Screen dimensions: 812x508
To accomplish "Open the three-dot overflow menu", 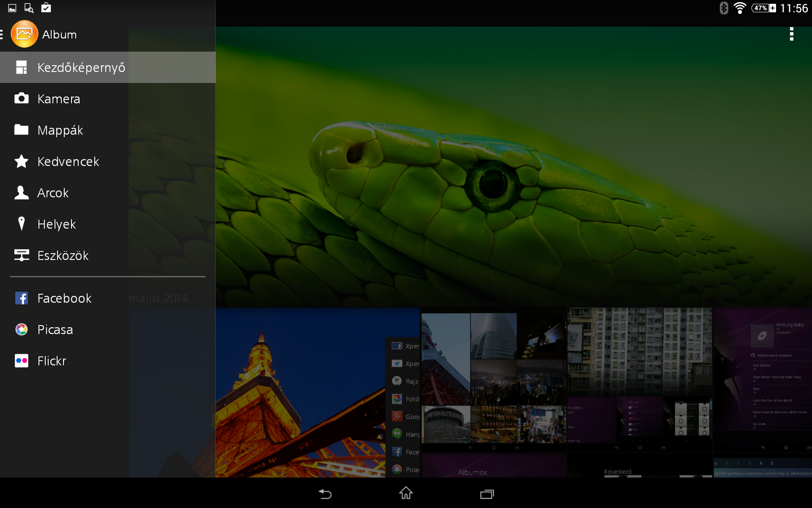I will [792, 34].
